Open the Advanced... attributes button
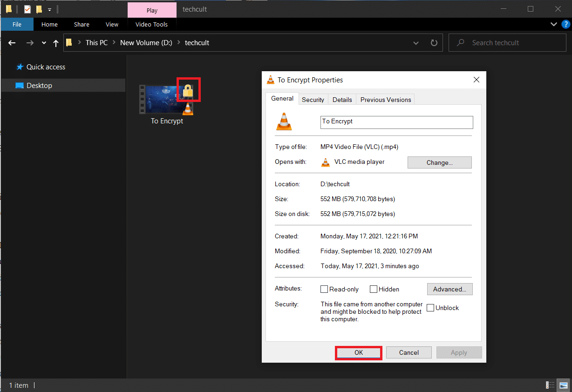Viewport: 572px width, 392px height. tap(449, 289)
